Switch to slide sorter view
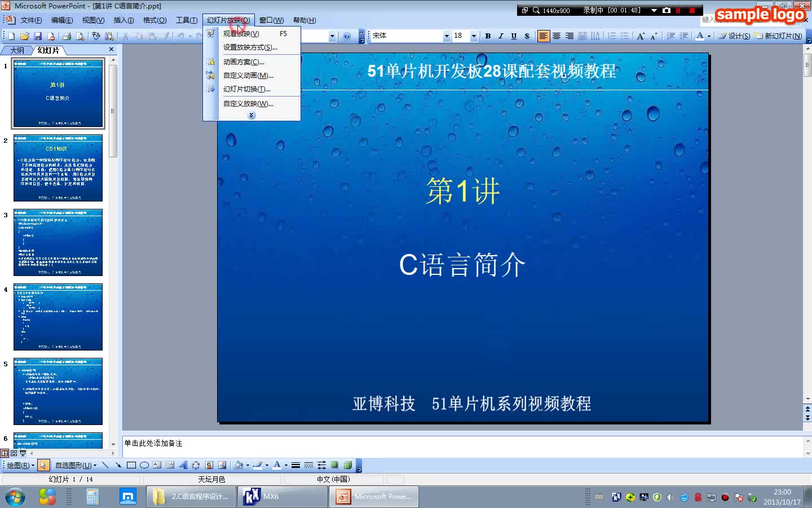Screen dimensions: 812x508 click(14, 453)
